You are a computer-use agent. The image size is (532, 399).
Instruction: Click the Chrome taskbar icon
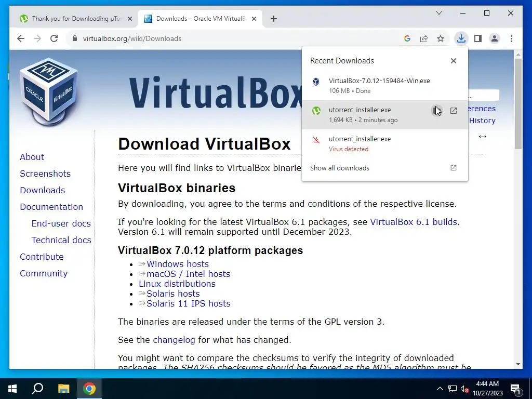89,389
